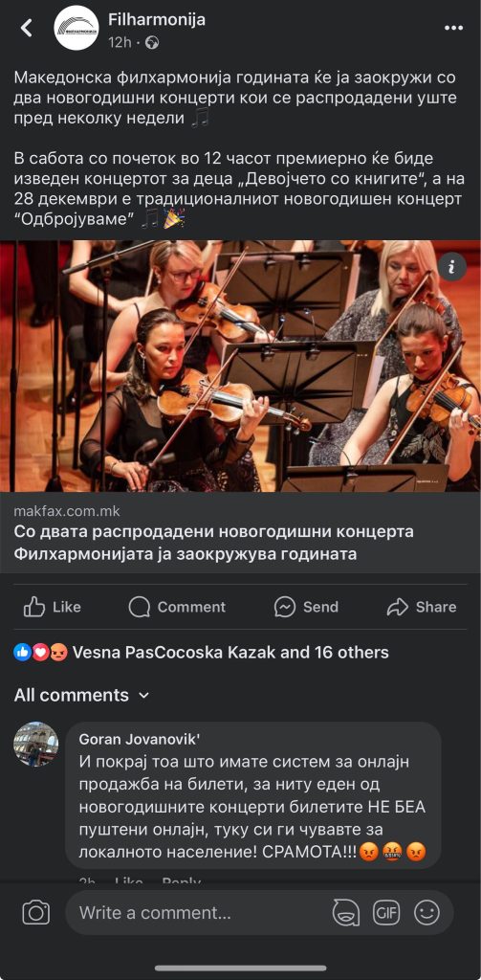The height and width of the screenshot is (980, 481).
Task: Open the three-dot post options menu
Action: pyautogui.click(x=453, y=28)
